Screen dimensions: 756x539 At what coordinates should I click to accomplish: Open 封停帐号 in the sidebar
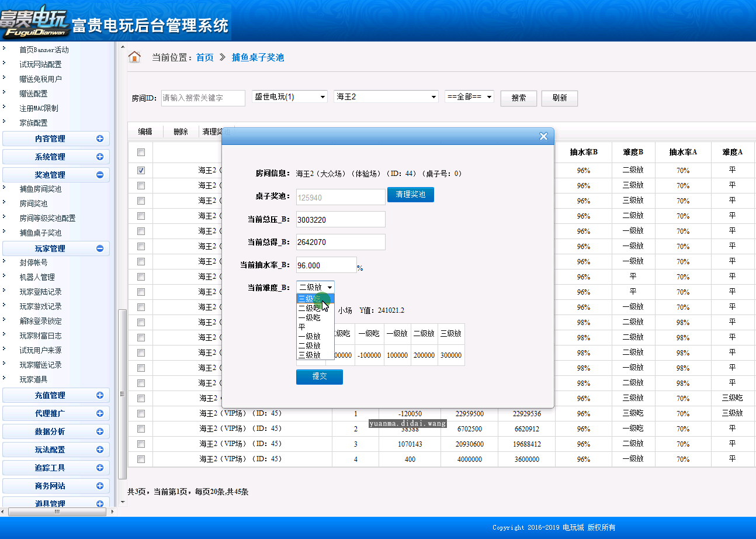tap(33, 262)
